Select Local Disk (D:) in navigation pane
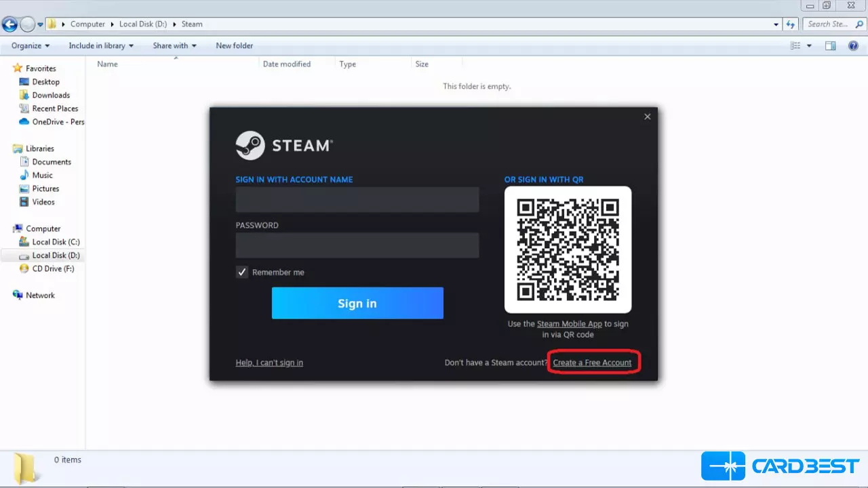 (56, 256)
